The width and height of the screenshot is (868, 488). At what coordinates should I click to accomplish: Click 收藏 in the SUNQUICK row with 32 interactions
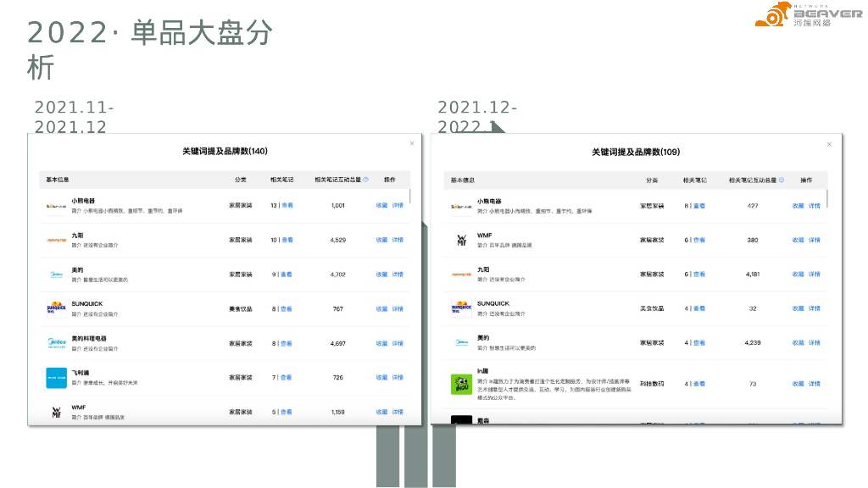pyautogui.click(x=798, y=308)
